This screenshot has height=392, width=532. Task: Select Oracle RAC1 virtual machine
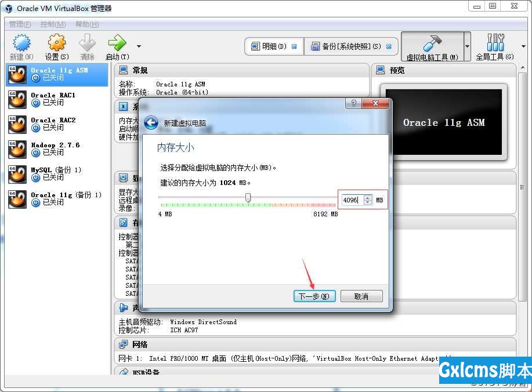click(57, 99)
